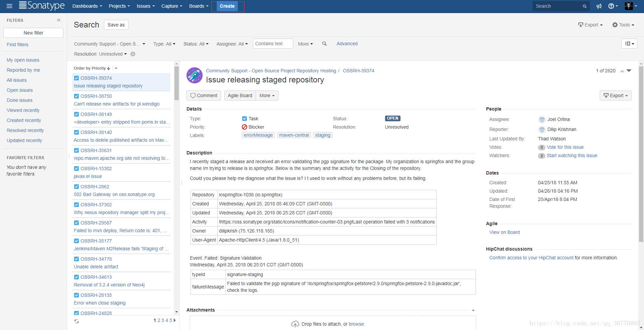Open the project filter dropdown
644x330 pixels.
pyautogui.click(x=110, y=44)
